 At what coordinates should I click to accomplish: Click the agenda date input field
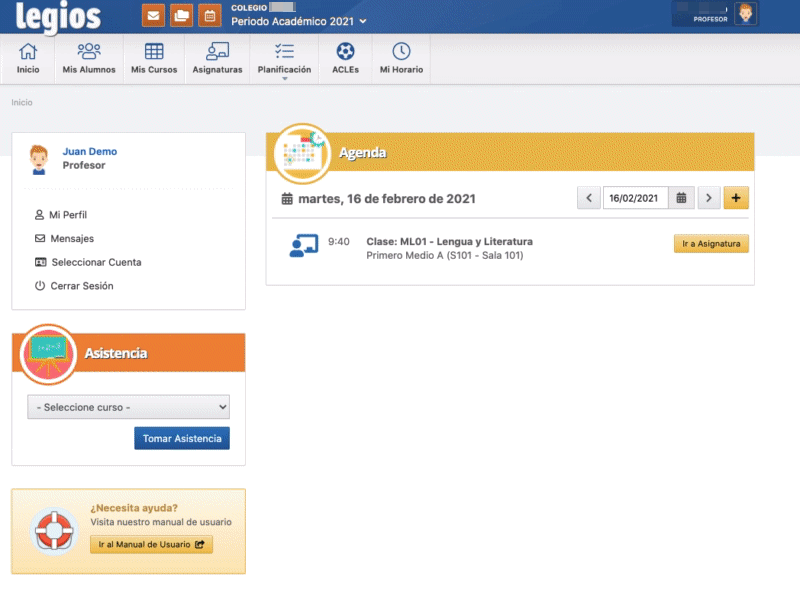tap(635, 198)
